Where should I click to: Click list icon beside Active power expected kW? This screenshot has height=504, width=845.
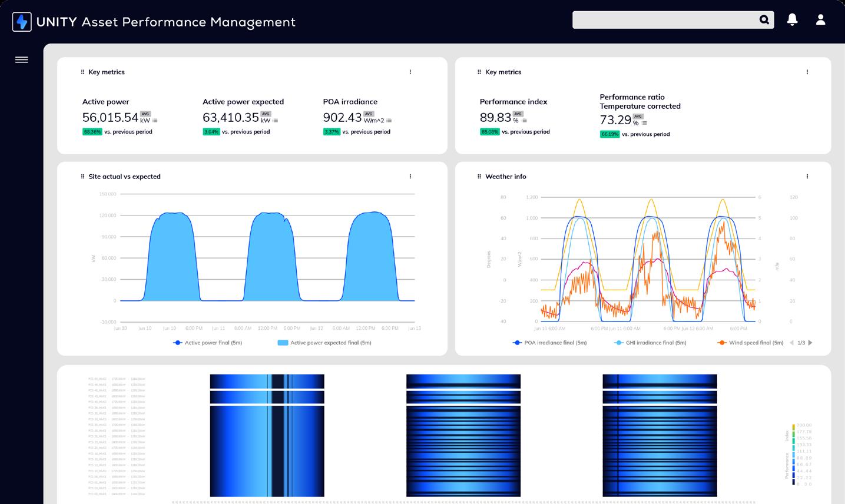tap(275, 121)
